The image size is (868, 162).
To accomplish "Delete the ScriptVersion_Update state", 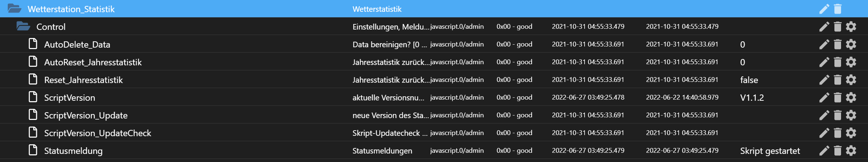I will click(838, 115).
